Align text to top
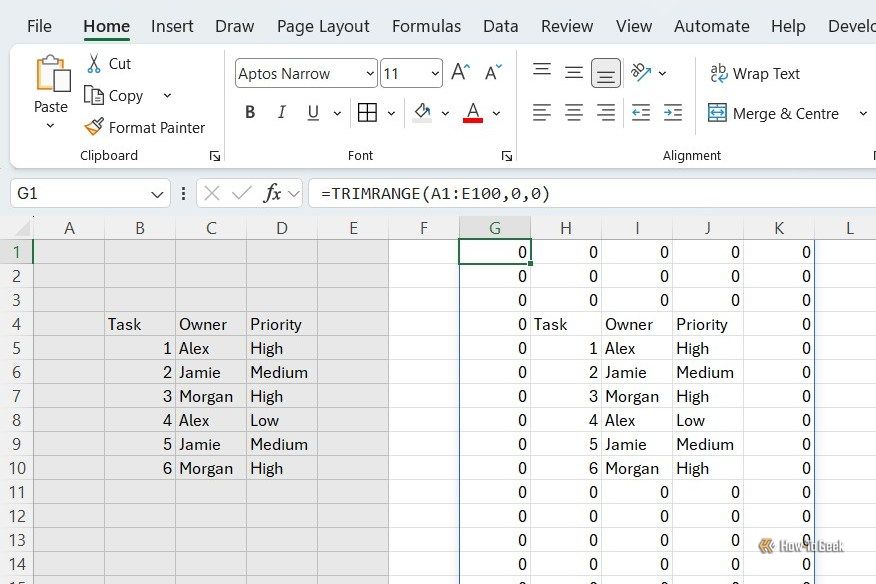Viewport: 876px width, 584px height. coord(541,72)
